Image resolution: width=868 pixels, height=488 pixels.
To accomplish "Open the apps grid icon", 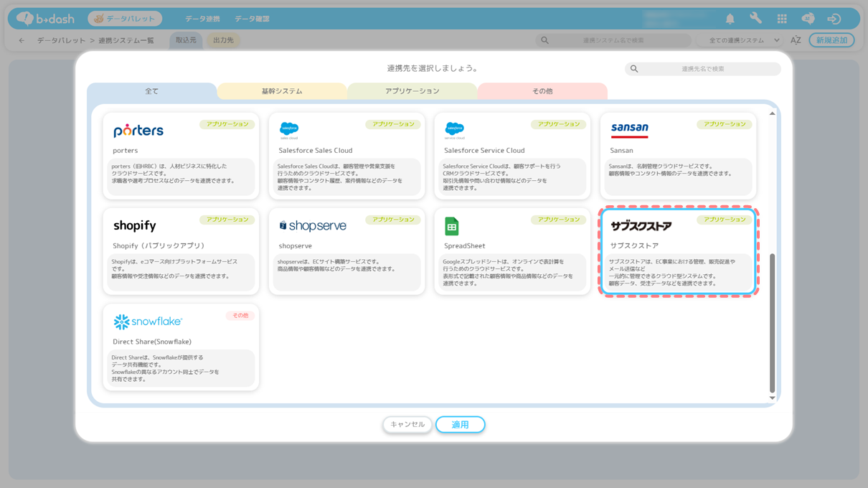I will pos(782,19).
